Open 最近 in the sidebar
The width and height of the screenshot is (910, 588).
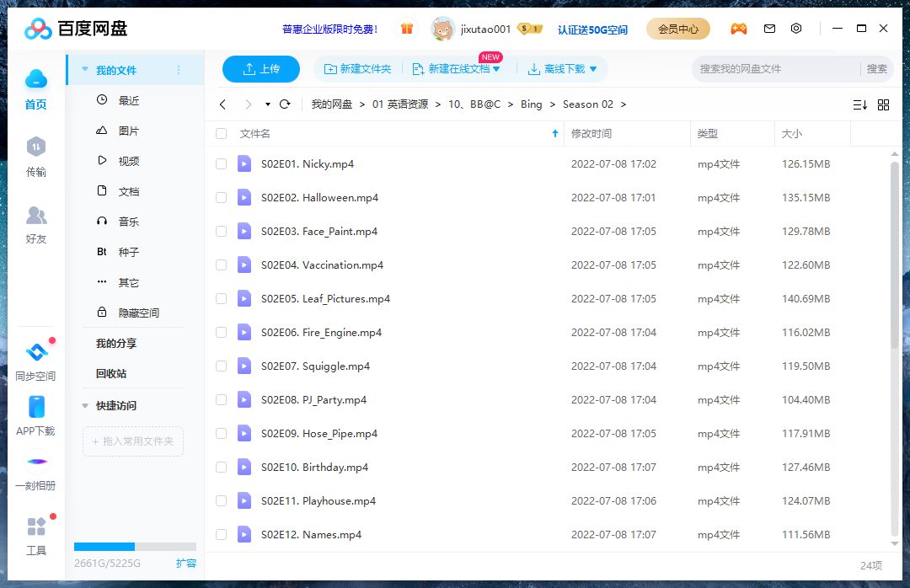pyautogui.click(x=128, y=100)
